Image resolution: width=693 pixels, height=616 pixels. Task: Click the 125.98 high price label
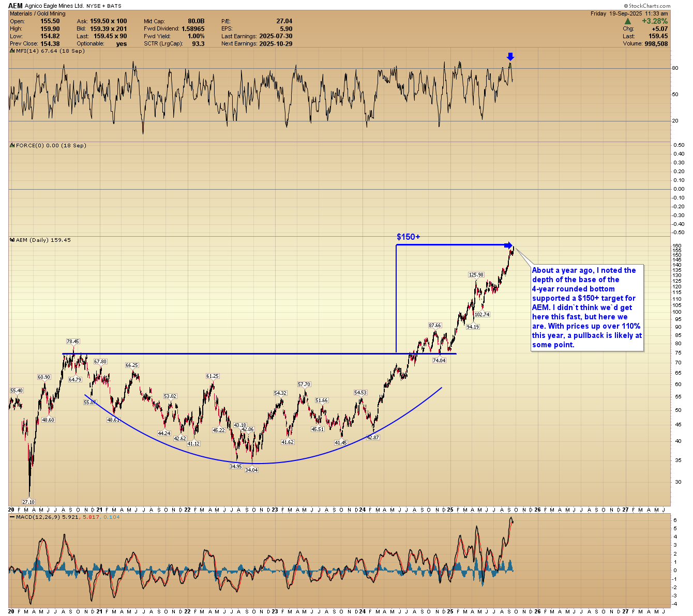[x=476, y=275]
